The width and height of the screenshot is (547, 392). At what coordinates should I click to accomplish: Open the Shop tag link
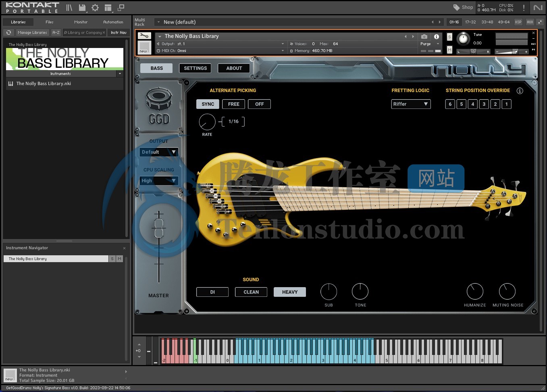tap(463, 7)
